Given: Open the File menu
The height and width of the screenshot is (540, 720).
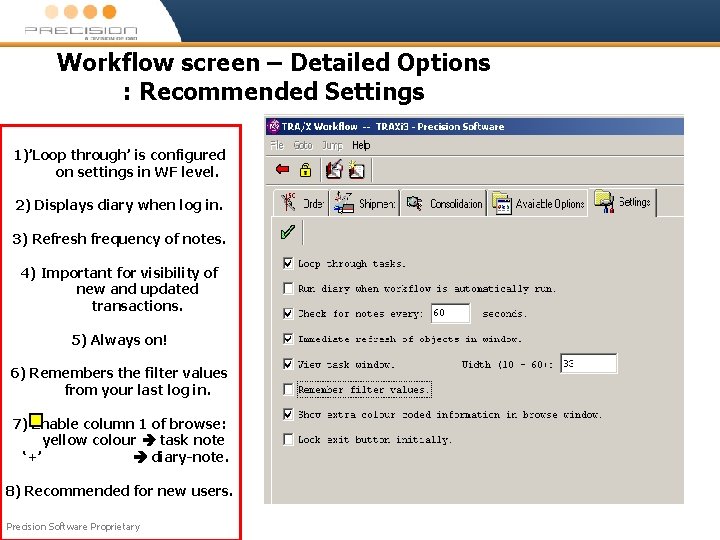Looking at the screenshot, I should [277, 145].
